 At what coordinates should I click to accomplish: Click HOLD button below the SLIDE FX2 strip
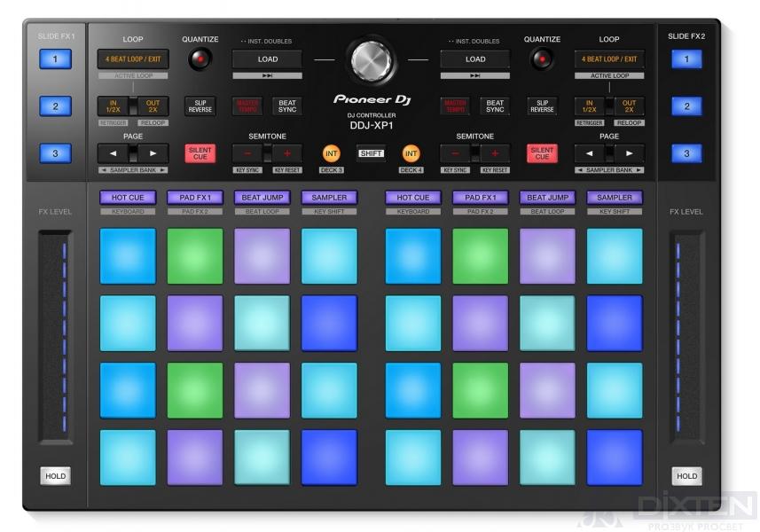point(686,476)
